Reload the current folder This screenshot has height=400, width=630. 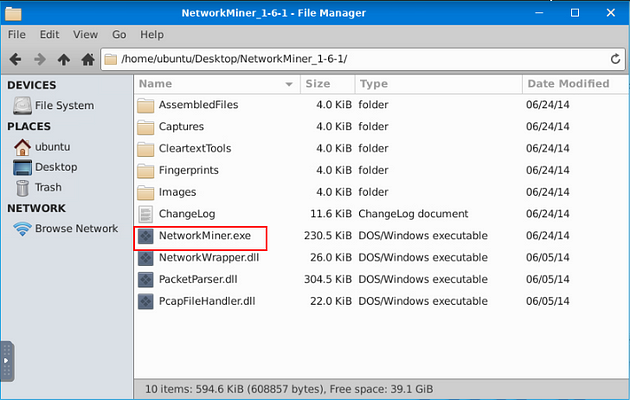pos(615,59)
